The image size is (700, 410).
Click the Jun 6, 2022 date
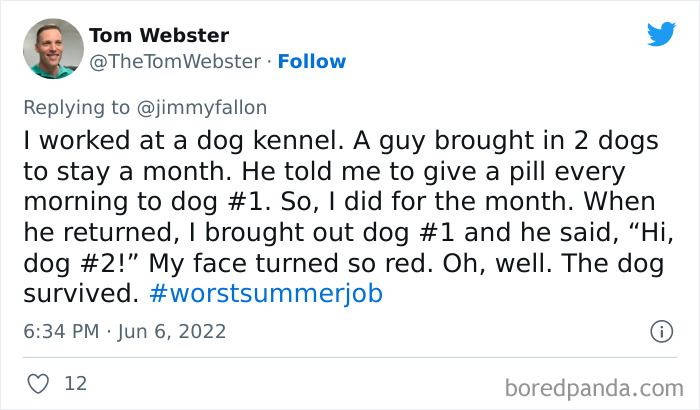[x=173, y=331]
